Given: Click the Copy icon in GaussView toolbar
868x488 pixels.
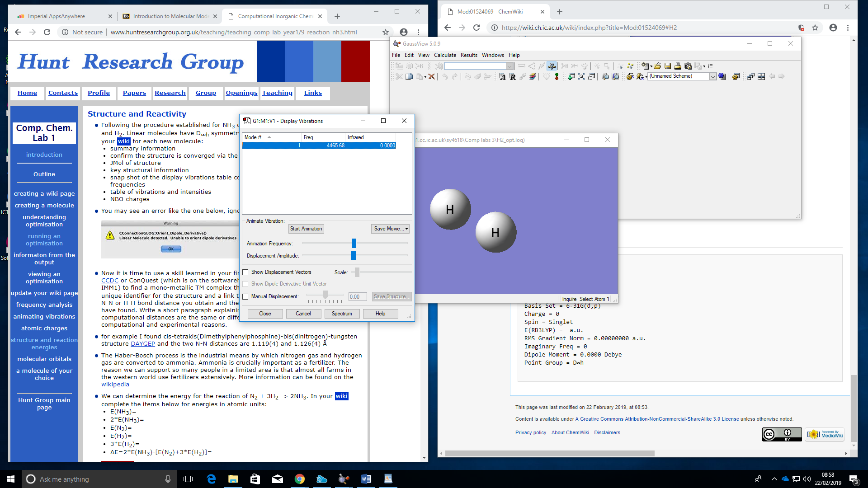Looking at the screenshot, I should coord(409,76).
